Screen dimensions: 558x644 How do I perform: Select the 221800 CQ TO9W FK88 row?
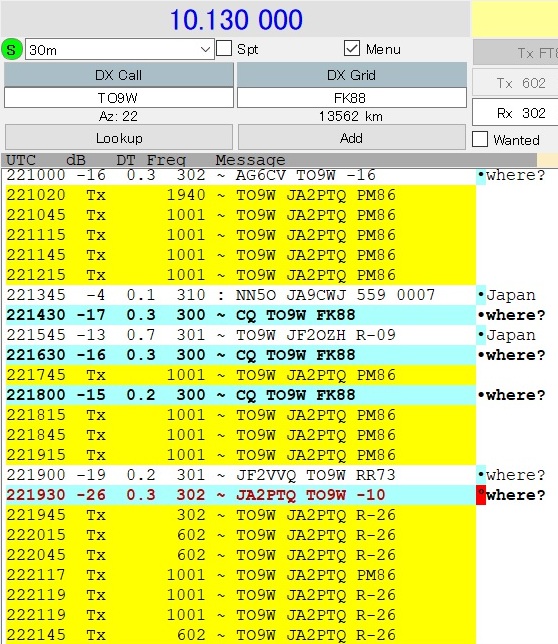[241, 395]
